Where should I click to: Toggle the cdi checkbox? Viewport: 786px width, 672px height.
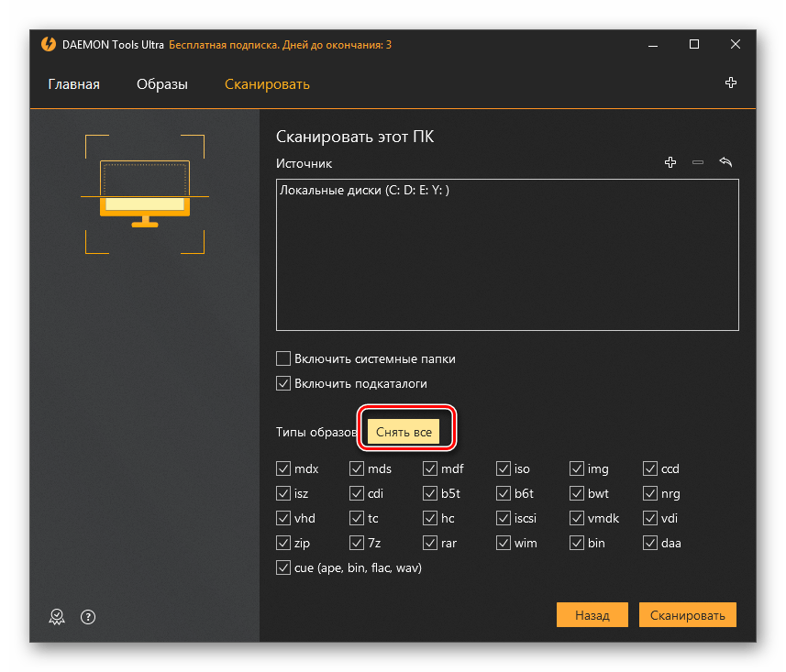click(x=357, y=493)
